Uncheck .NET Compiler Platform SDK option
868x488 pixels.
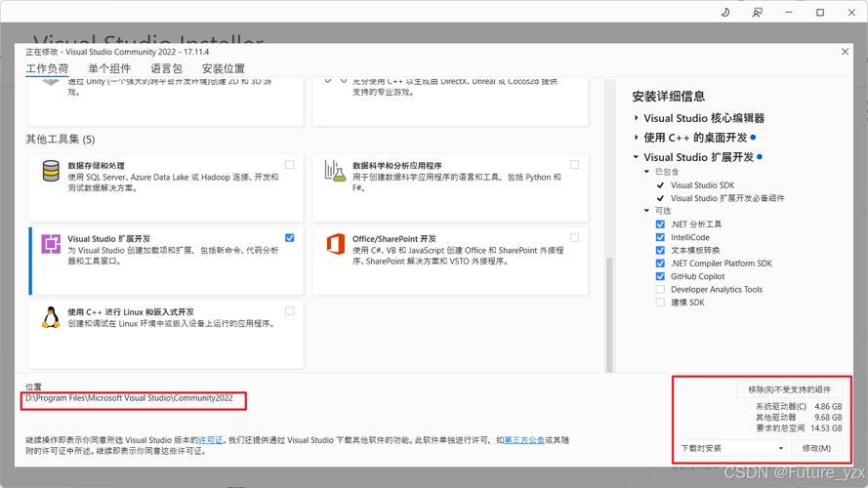point(660,264)
